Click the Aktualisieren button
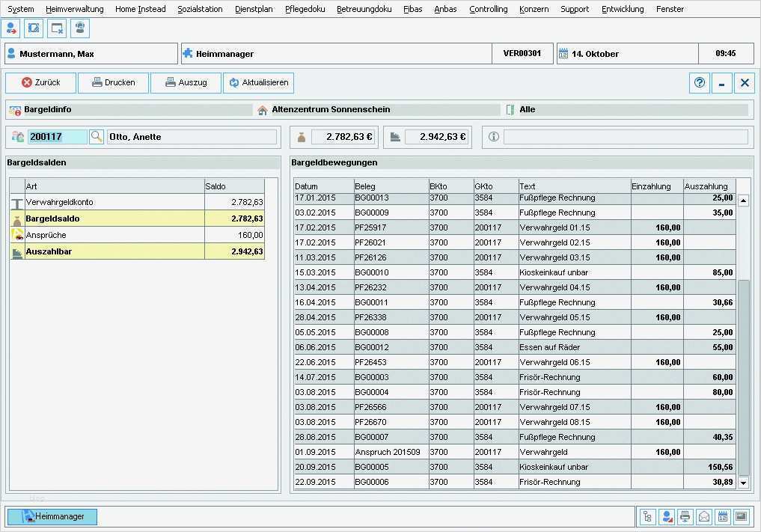The image size is (761, 532). tap(258, 82)
